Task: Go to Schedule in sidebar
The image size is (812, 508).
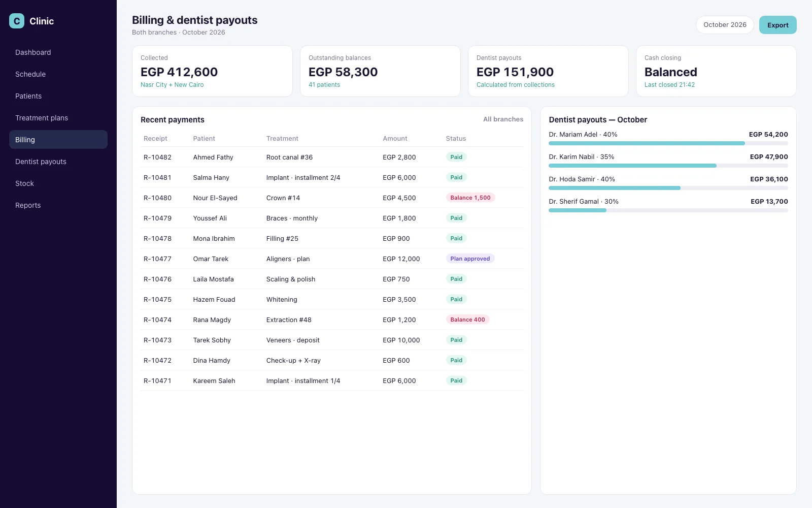Action: [x=58, y=74]
